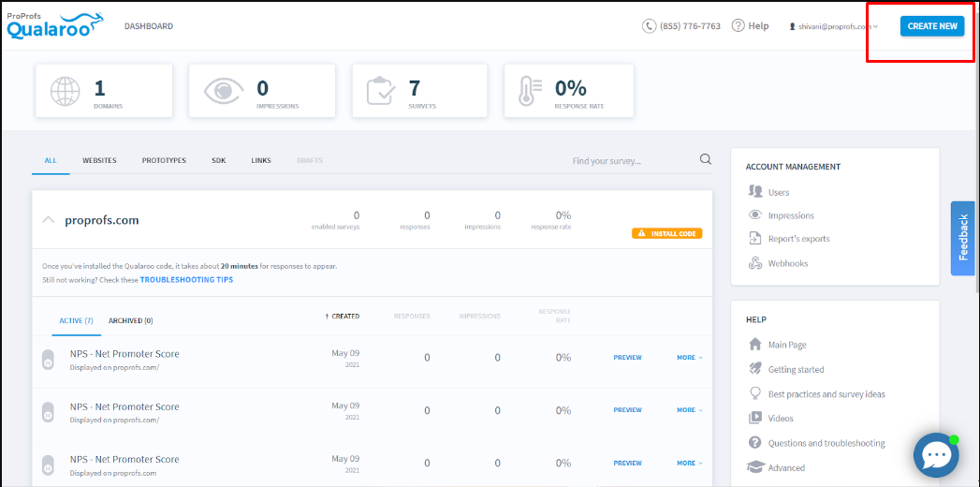Click the RESPONSE RATE column header
Image resolution: width=980 pixels, height=487 pixels.
point(555,317)
